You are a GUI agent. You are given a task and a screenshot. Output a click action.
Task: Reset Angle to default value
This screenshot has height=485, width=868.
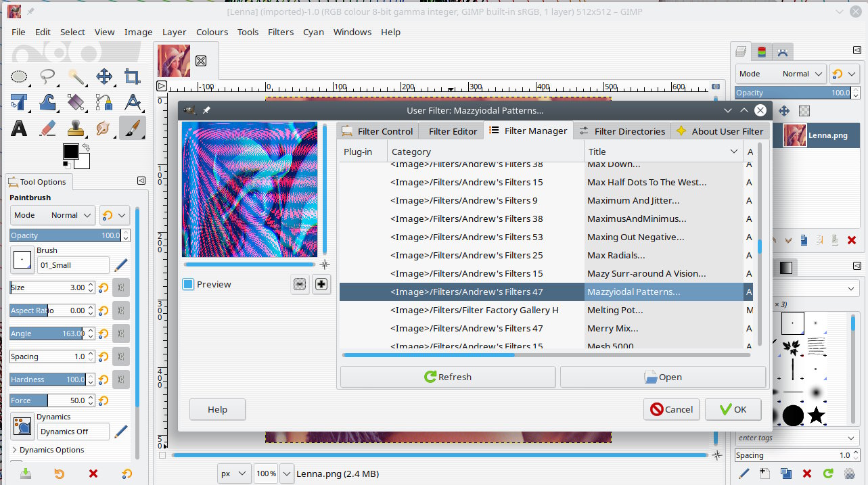(x=104, y=333)
